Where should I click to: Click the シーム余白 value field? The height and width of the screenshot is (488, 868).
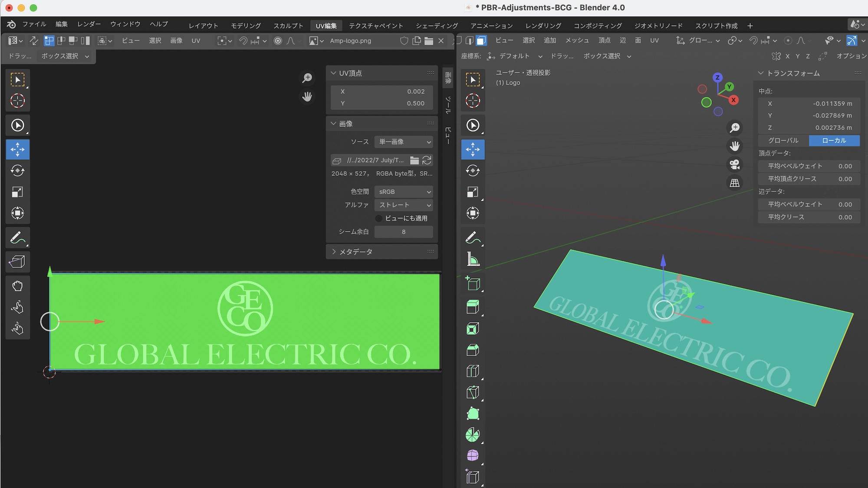tap(404, 232)
